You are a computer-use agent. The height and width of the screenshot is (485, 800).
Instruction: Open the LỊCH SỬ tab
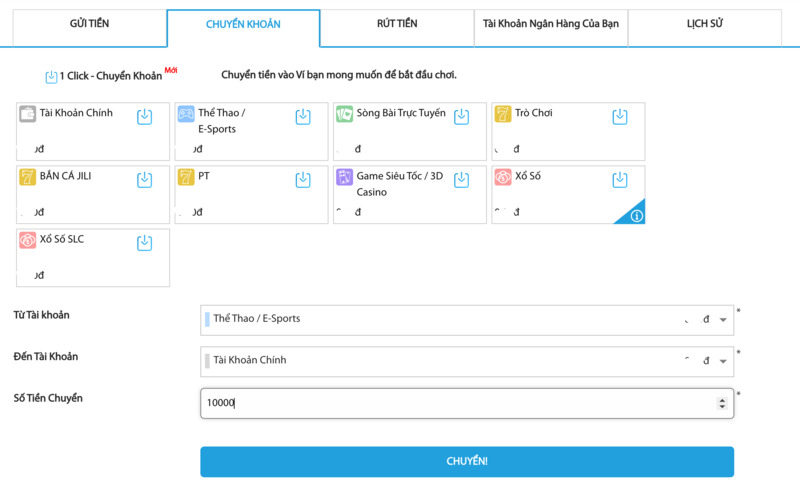coord(705,24)
